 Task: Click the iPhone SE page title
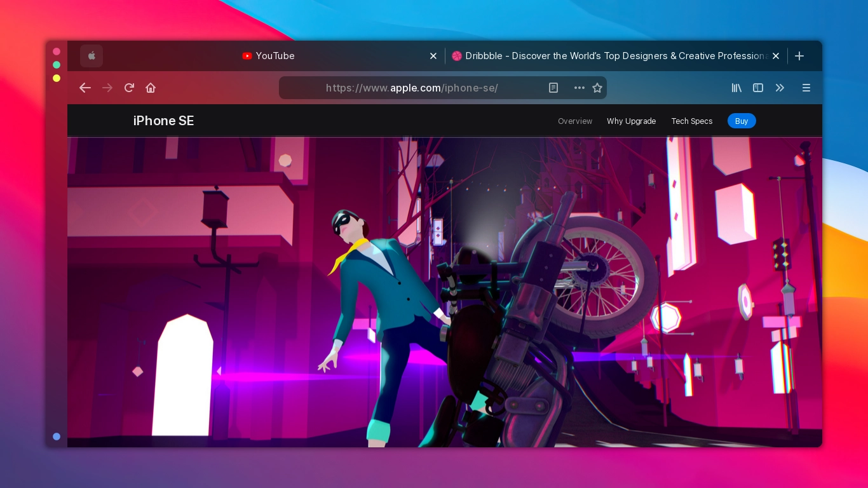pyautogui.click(x=163, y=121)
